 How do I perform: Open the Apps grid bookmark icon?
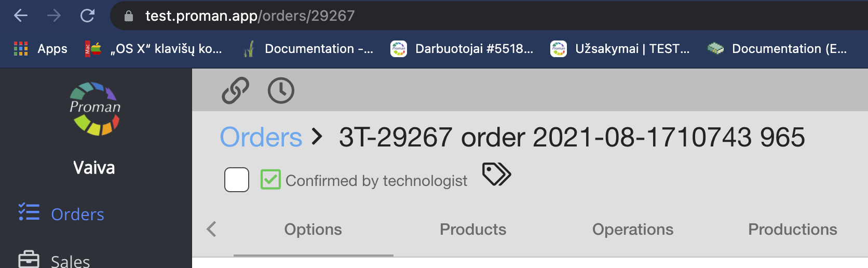tap(21, 49)
